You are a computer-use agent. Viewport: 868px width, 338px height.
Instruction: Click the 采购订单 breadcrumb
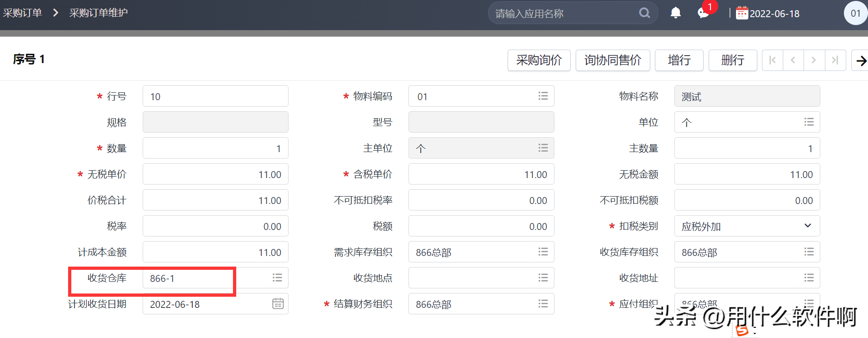[22, 13]
